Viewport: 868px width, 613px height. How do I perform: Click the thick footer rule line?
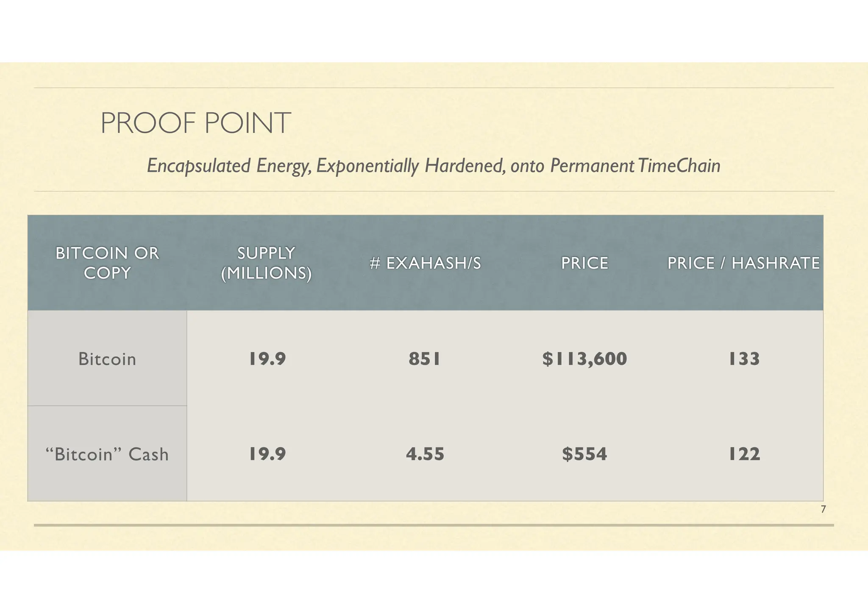434,525
